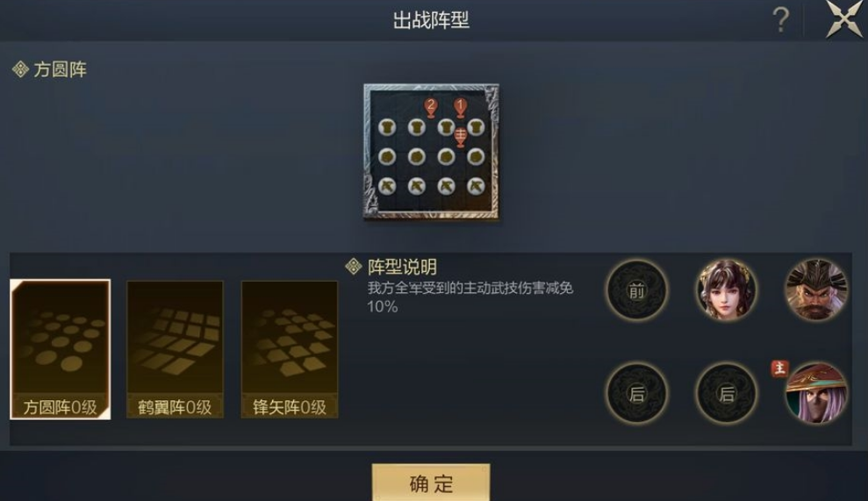Image resolution: width=868 pixels, height=501 pixels.
Task: Choose the female hero portrait
Action: 727,290
